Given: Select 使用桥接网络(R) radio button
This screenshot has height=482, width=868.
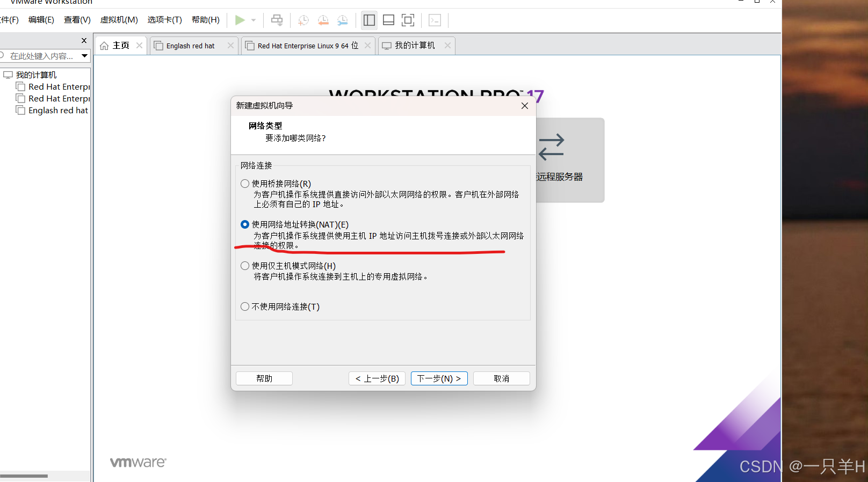Looking at the screenshot, I should pos(245,184).
